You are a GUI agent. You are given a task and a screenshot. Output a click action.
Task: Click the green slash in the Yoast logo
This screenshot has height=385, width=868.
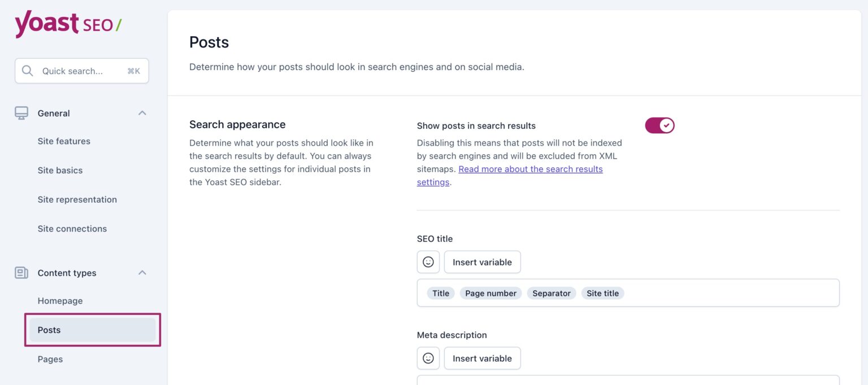118,24
